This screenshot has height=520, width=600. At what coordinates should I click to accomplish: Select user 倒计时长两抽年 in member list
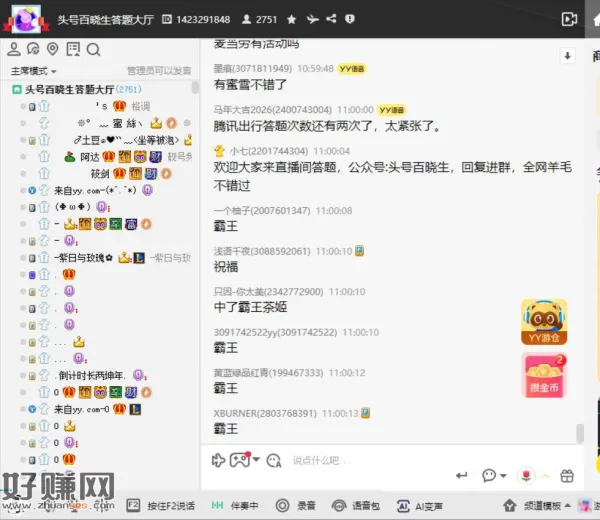coord(89,375)
